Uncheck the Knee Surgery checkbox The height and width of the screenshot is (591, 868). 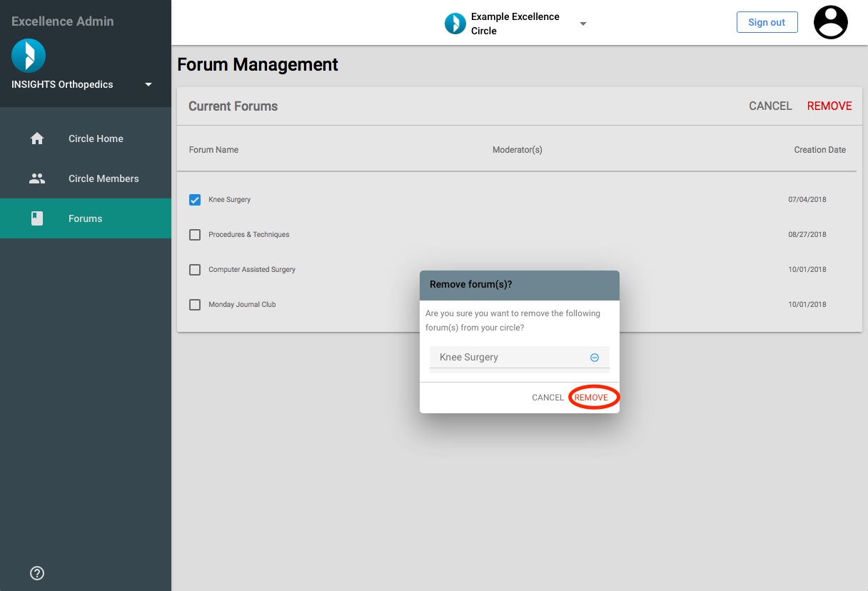pos(195,200)
